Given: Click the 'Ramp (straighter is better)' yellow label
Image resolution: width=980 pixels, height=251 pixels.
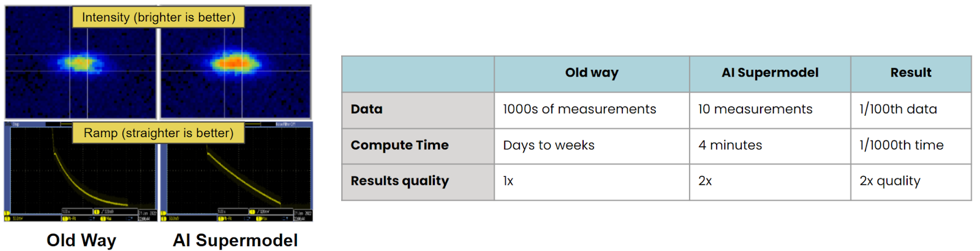Looking at the screenshot, I should [159, 133].
